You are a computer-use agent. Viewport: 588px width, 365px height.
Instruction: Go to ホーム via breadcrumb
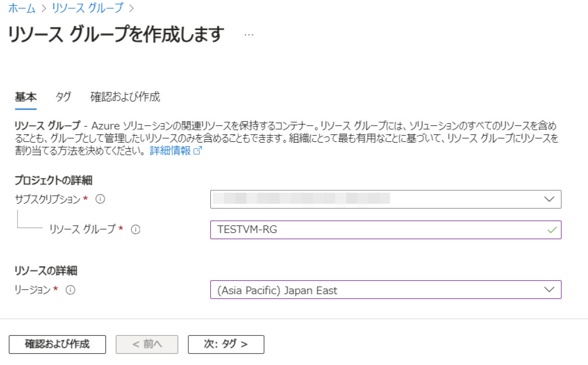point(22,8)
